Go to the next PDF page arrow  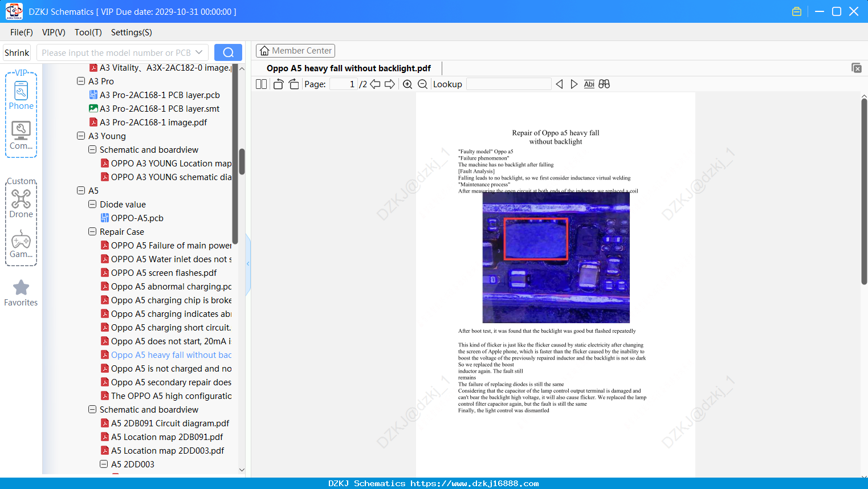(390, 84)
